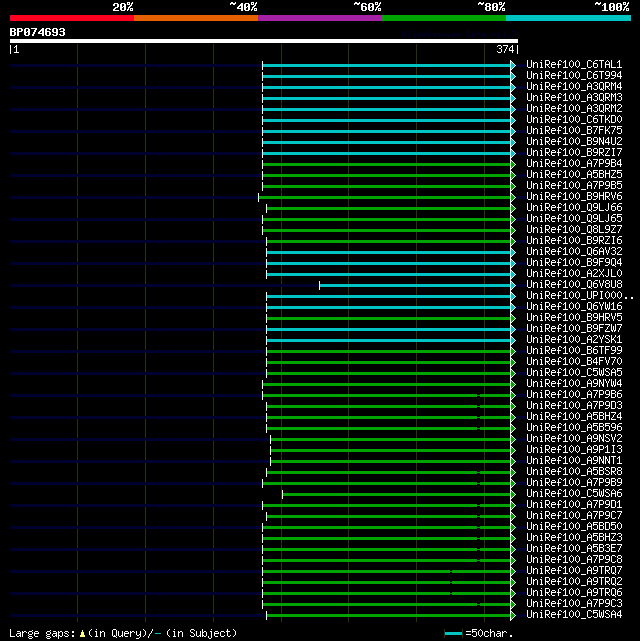Screen dimensions: 640x641
Task: Open hit UniRef100_C6TAL1
Action: click(x=574, y=65)
